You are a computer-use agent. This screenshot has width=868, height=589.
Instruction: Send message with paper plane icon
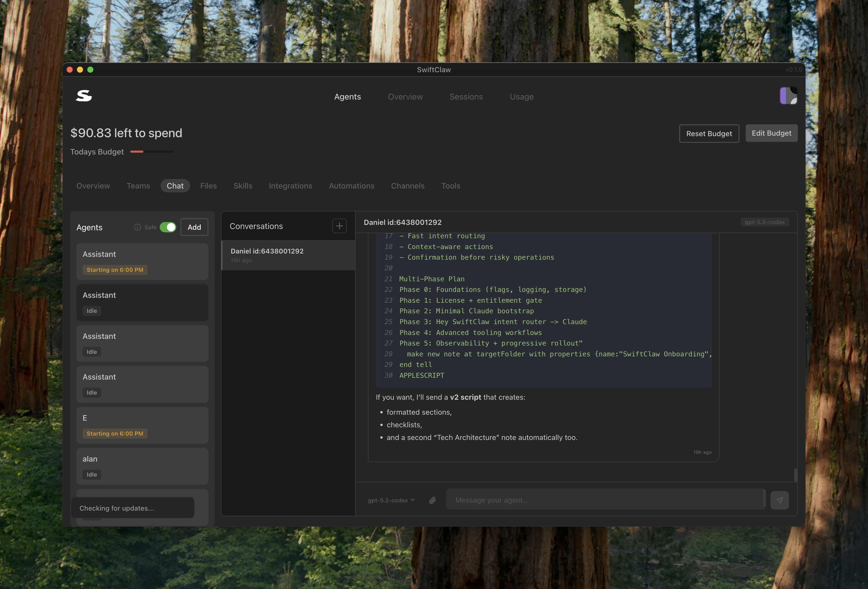point(779,500)
